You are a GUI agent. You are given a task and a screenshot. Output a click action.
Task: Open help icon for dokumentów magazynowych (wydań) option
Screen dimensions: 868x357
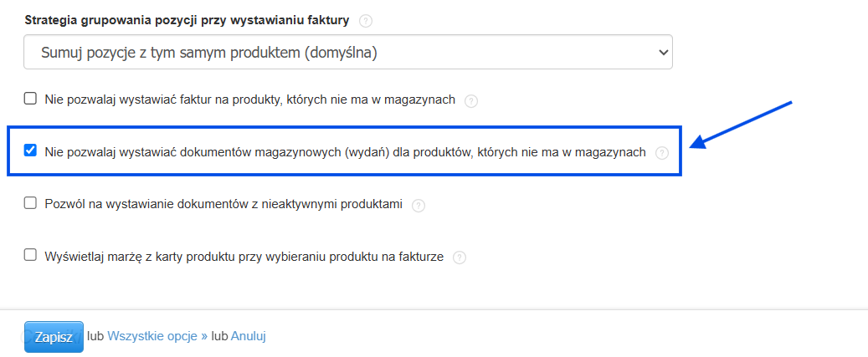coord(661,153)
